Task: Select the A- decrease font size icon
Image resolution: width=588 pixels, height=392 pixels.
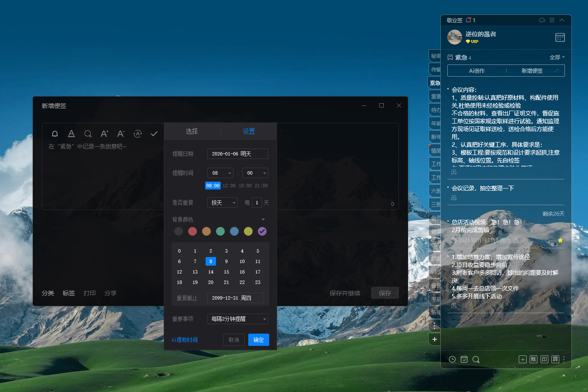Action: pyautogui.click(x=121, y=134)
